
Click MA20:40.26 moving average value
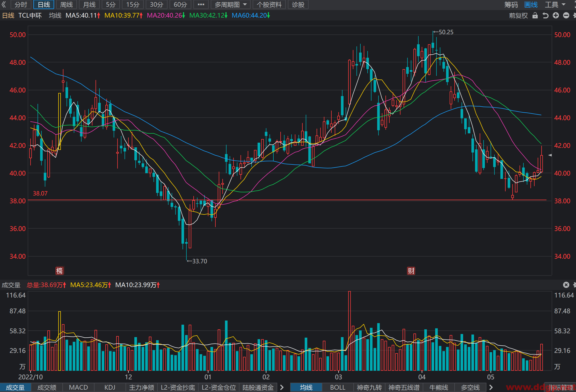pos(166,16)
